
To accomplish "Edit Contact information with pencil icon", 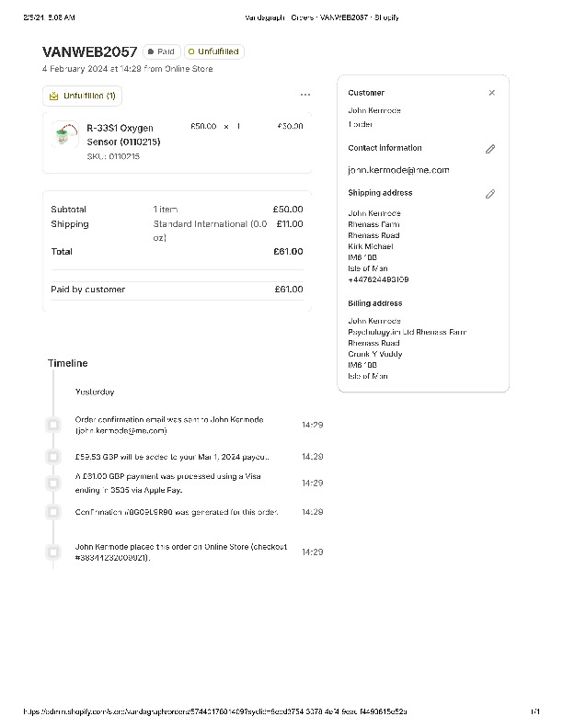I will [x=490, y=149].
